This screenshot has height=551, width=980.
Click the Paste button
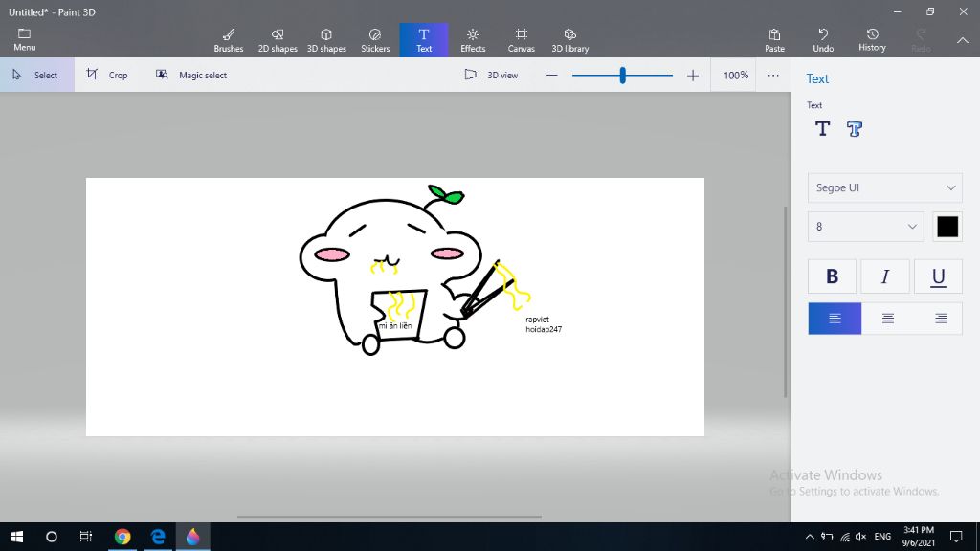774,40
